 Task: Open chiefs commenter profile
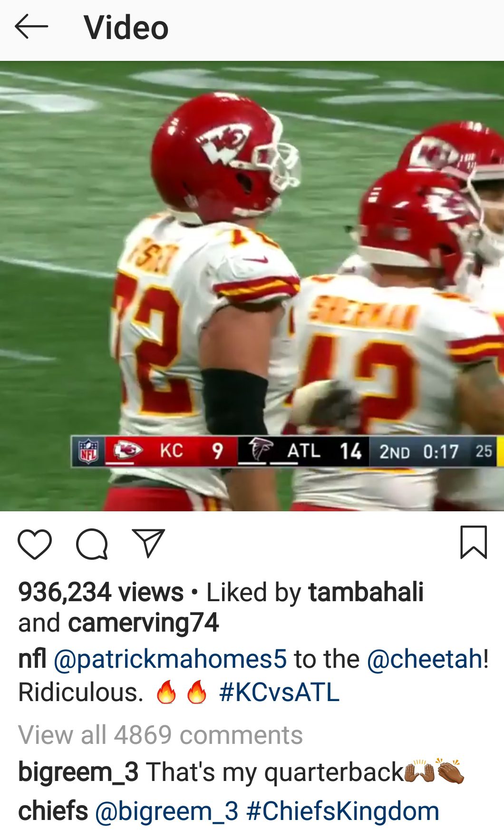pyautogui.click(x=53, y=811)
